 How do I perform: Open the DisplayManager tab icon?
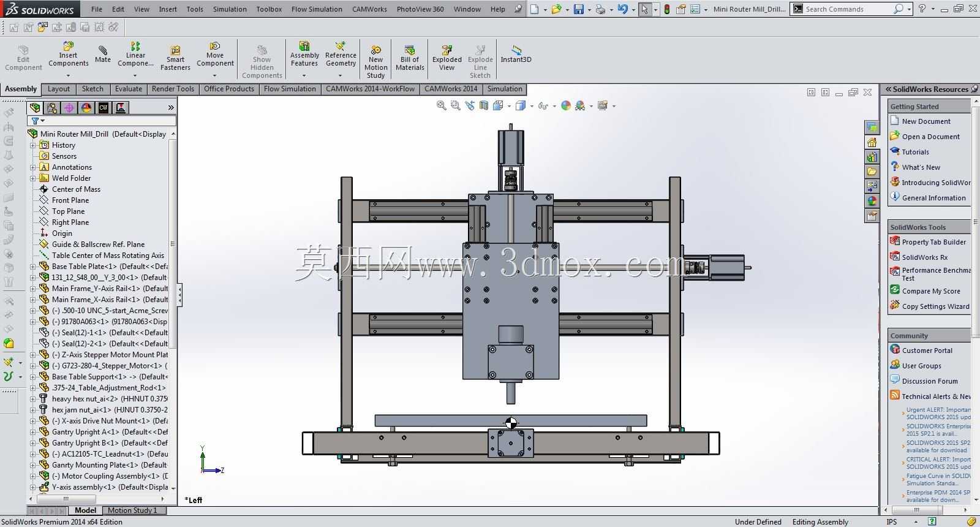(86, 108)
